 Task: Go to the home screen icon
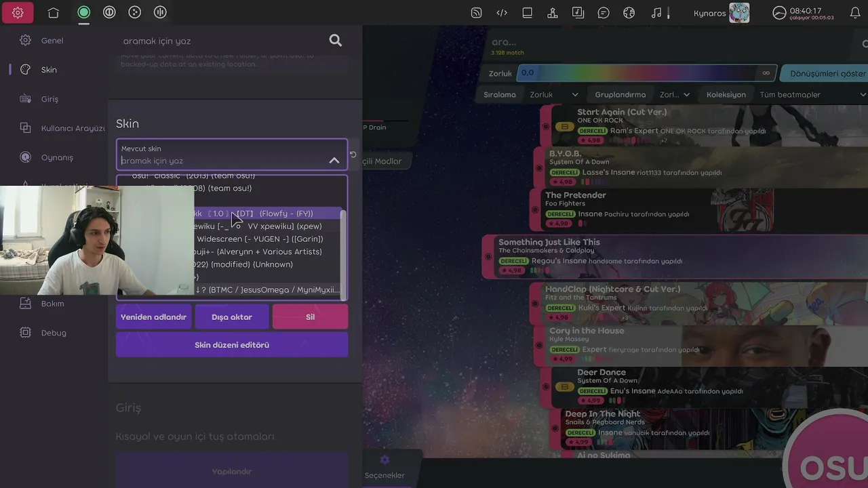point(54,12)
